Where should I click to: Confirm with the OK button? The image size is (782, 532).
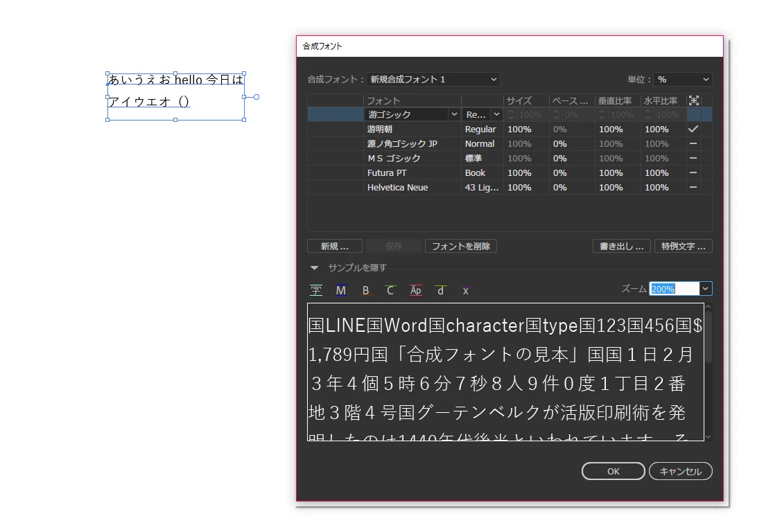[x=614, y=471]
